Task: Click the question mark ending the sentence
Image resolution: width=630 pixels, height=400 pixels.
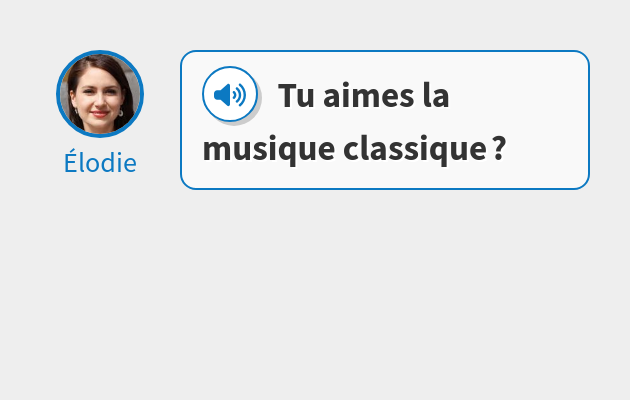Action: click(499, 149)
